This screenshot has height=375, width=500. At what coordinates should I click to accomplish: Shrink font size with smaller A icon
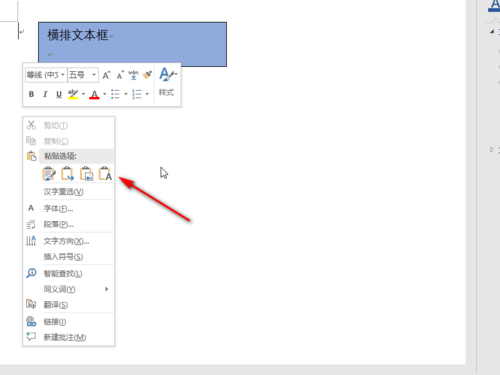pos(120,75)
